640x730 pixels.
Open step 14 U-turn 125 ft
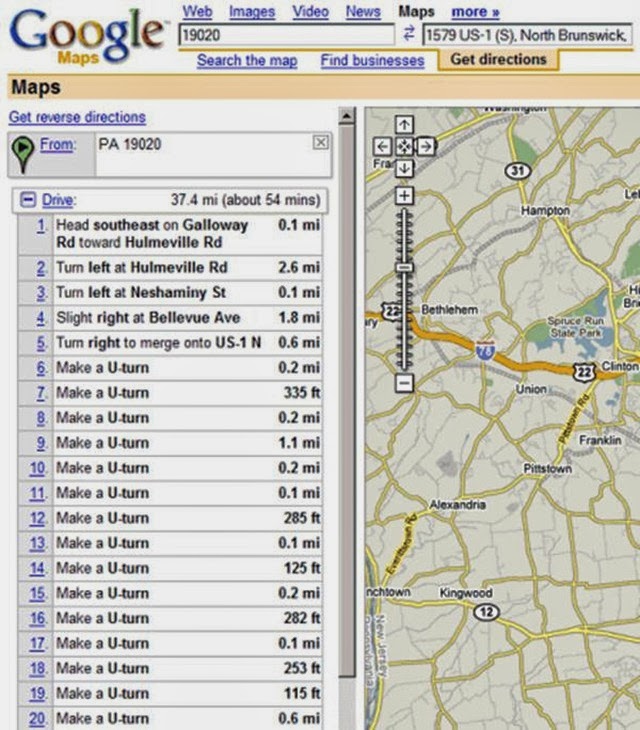click(x=170, y=568)
